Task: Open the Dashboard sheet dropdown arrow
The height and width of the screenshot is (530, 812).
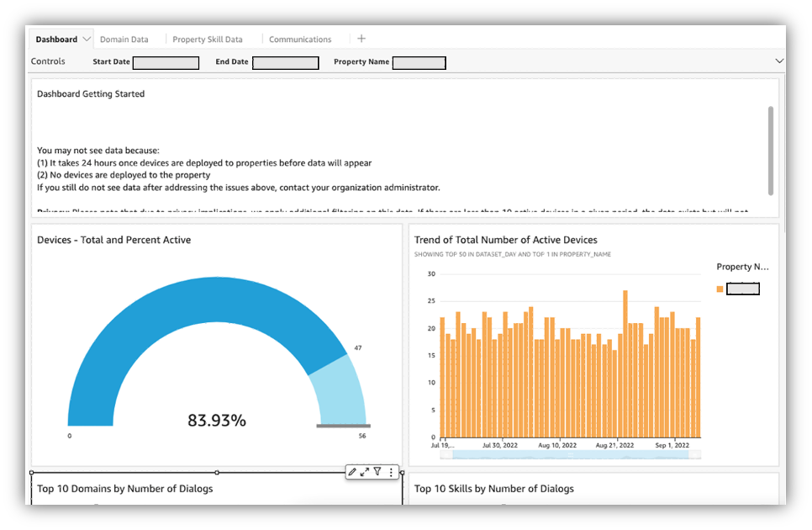Action: [87, 38]
